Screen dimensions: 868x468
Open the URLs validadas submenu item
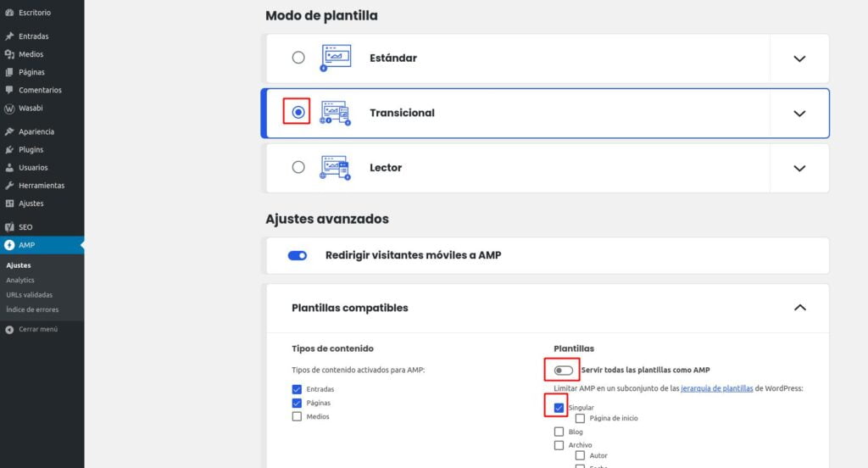(30, 295)
